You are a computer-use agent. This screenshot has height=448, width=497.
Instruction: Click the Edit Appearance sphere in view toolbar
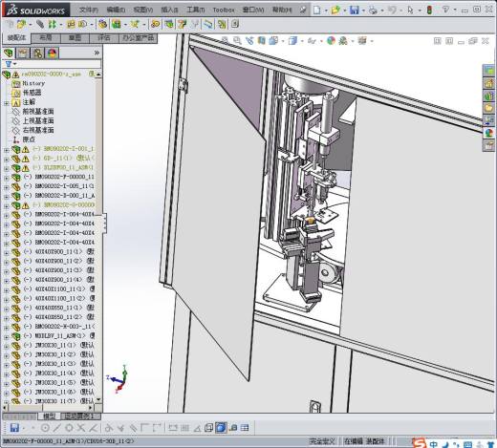[x=332, y=40]
